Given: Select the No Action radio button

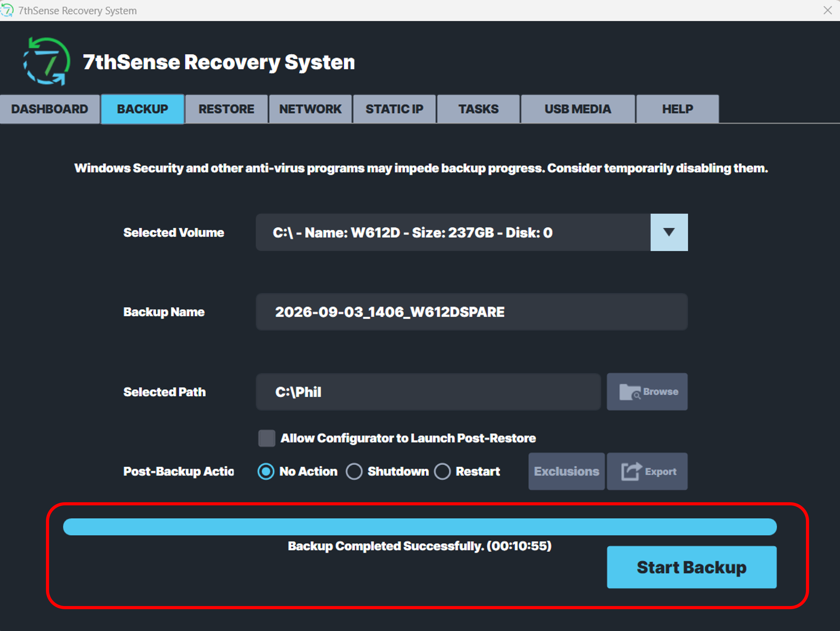Looking at the screenshot, I should tap(266, 471).
